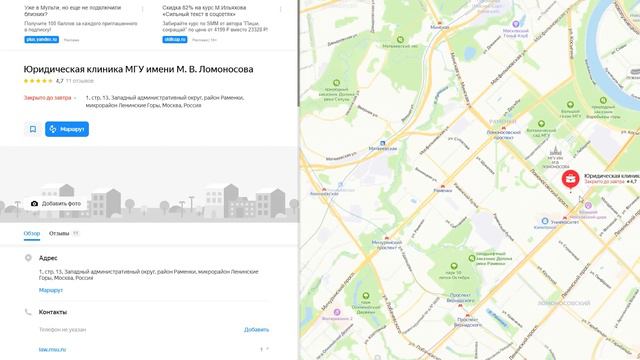Image resolution: width=640 pixels, height=360 pixels.
Task: Click the Ломоносовский проспект metro icon
Action: (x=503, y=128)
